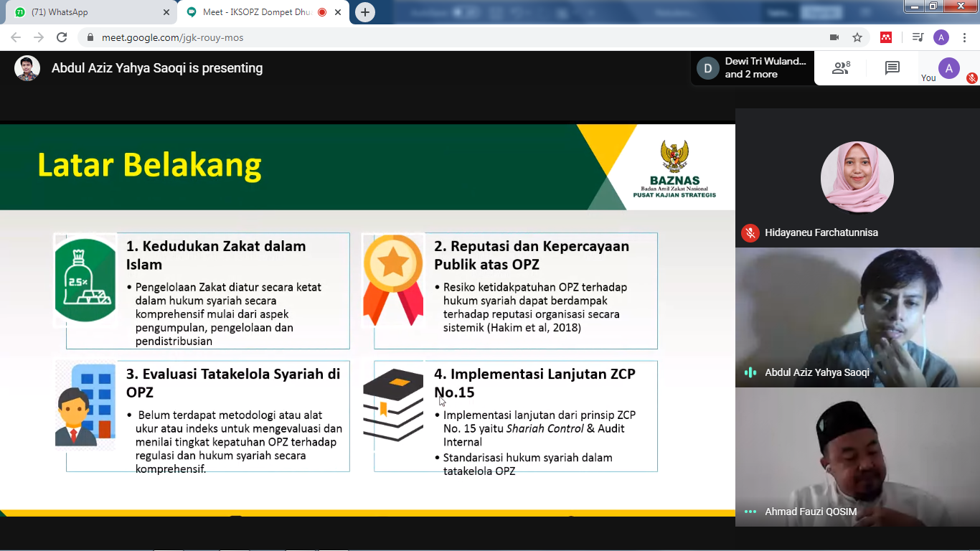The image size is (980, 551).
Task: Open the meeting chat panel
Action: click(892, 68)
